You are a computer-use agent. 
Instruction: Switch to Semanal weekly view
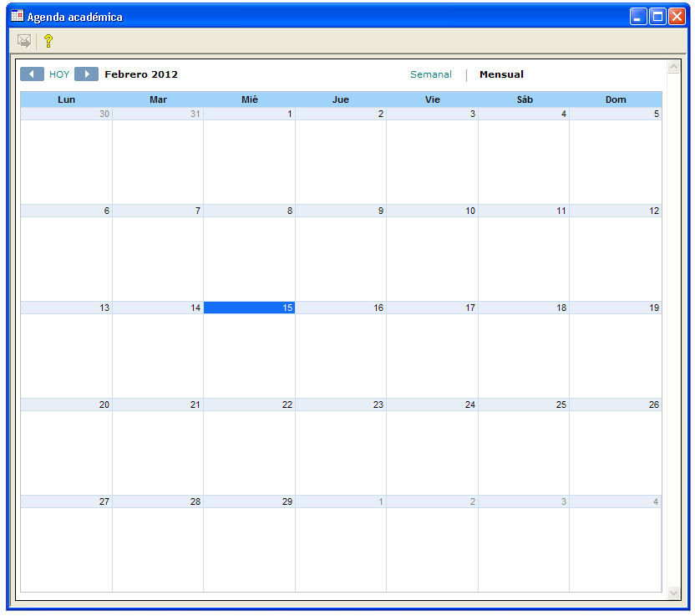431,74
